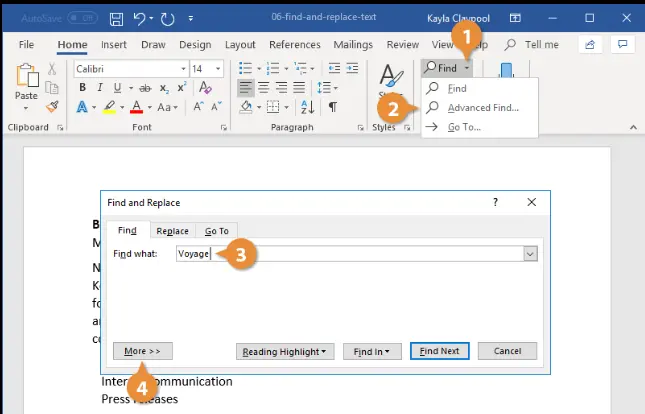Open Ribbon Display Options icon
Image resolution: width=645 pixels, height=414 pixels.
[x=515, y=18]
